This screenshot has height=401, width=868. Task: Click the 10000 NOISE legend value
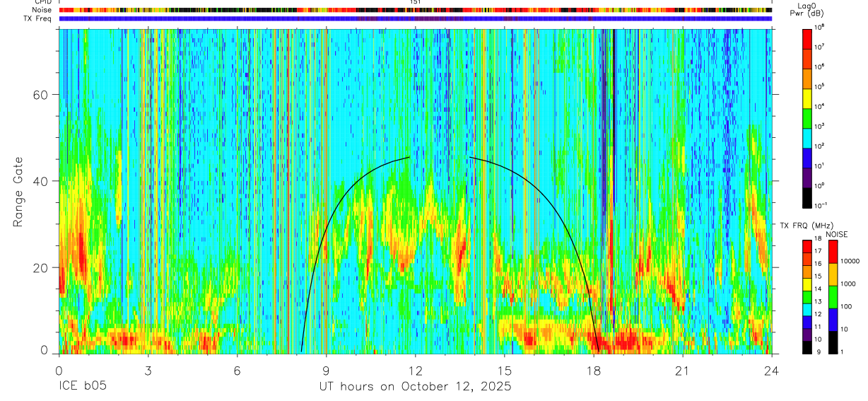850,262
